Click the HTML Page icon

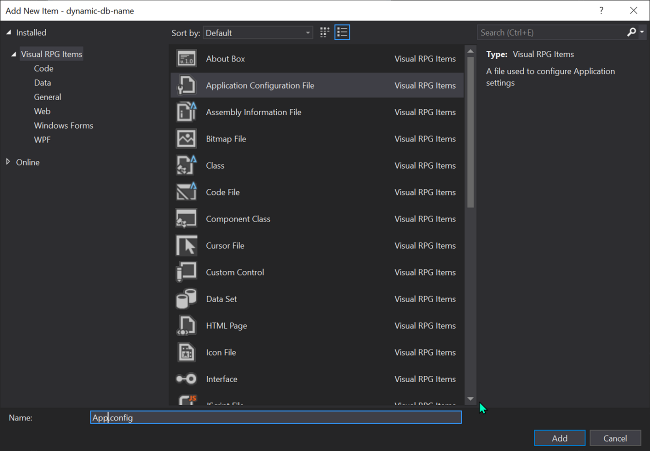pyautogui.click(x=186, y=325)
